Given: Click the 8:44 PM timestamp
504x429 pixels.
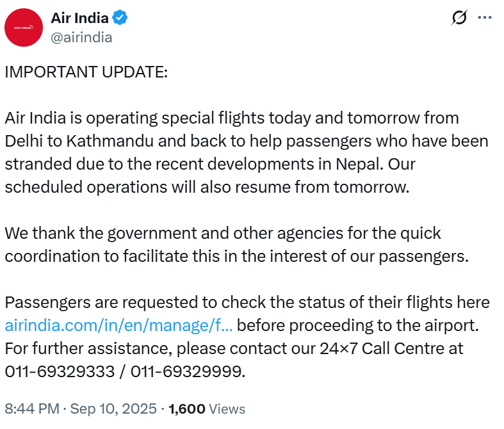Looking at the screenshot, I should pos(32,409).
